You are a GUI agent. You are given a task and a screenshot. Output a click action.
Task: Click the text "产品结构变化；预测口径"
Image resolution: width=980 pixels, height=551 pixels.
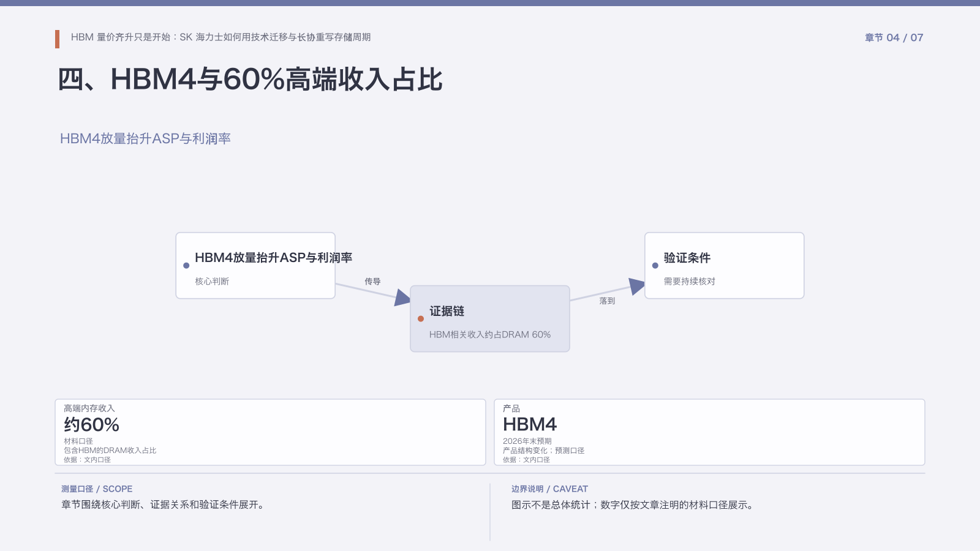point(544,451)
